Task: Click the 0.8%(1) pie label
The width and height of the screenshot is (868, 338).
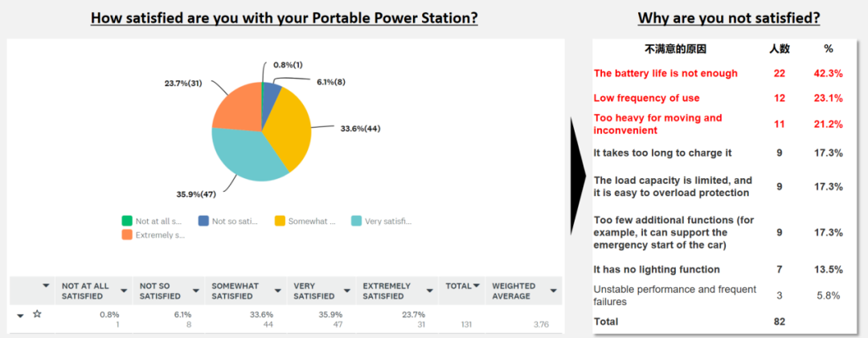Action: point(288,65)
